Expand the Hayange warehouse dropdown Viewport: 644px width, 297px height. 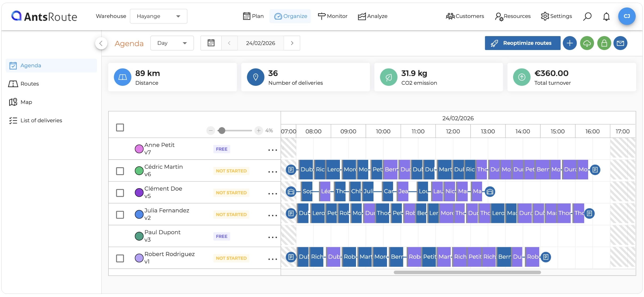coord(158,16)
